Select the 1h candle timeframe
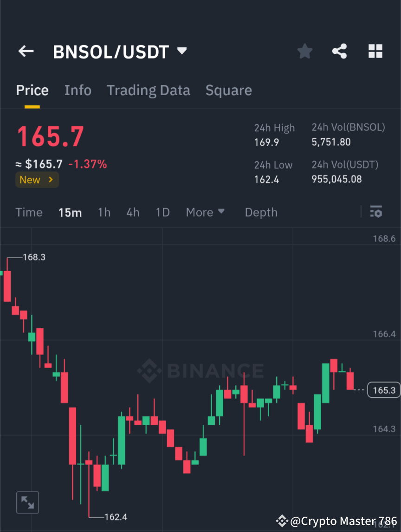Viewport: 401px width, 532px height. pos(104,212)
